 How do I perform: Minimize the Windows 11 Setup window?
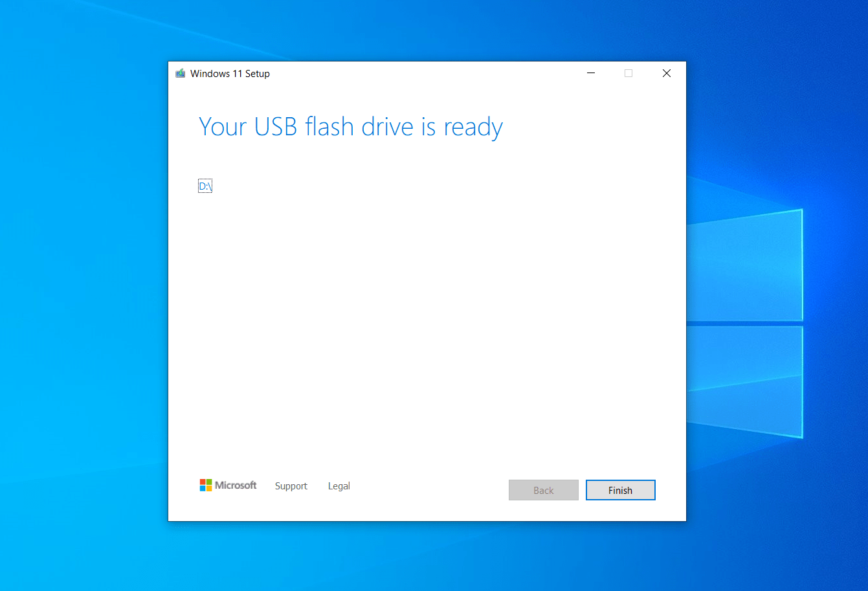pos(591,73)
